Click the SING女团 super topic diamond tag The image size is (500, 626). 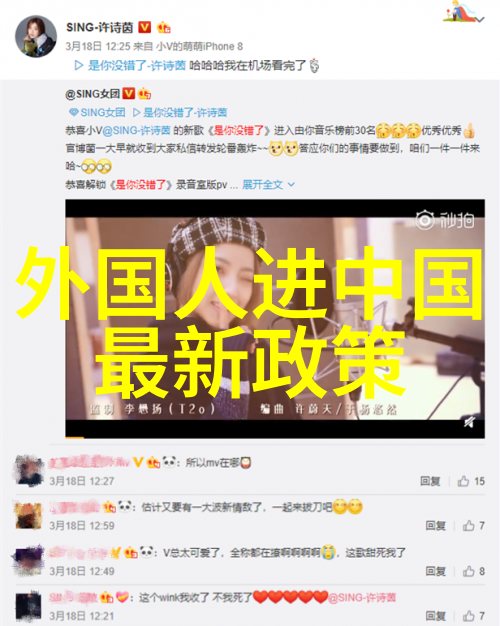(x=97, y=113)
